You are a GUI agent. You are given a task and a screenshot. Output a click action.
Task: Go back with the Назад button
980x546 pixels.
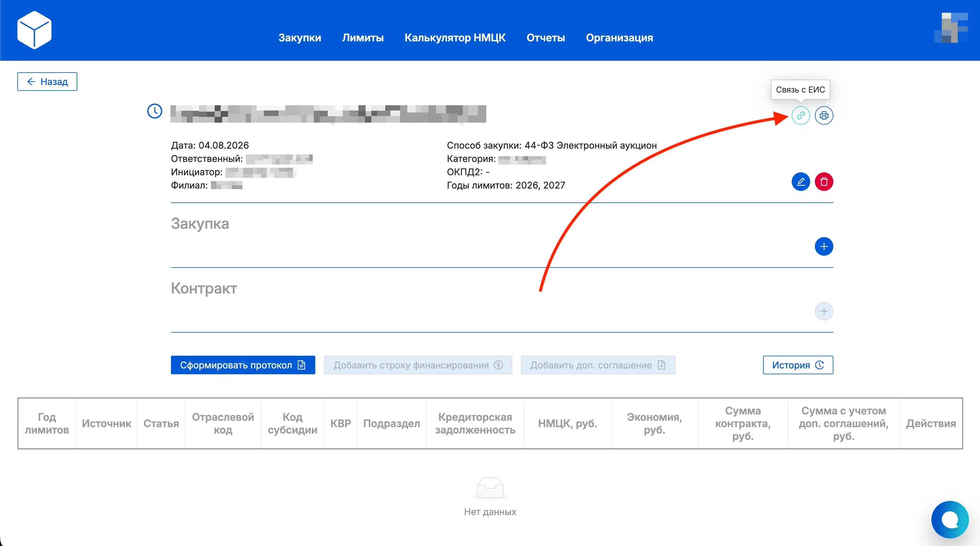(47, 81)
